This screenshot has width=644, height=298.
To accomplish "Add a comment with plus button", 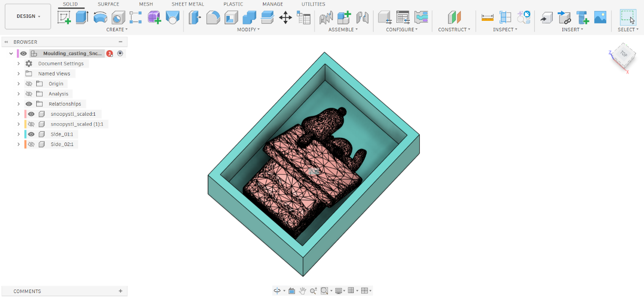I will click(x=121, y=291).
